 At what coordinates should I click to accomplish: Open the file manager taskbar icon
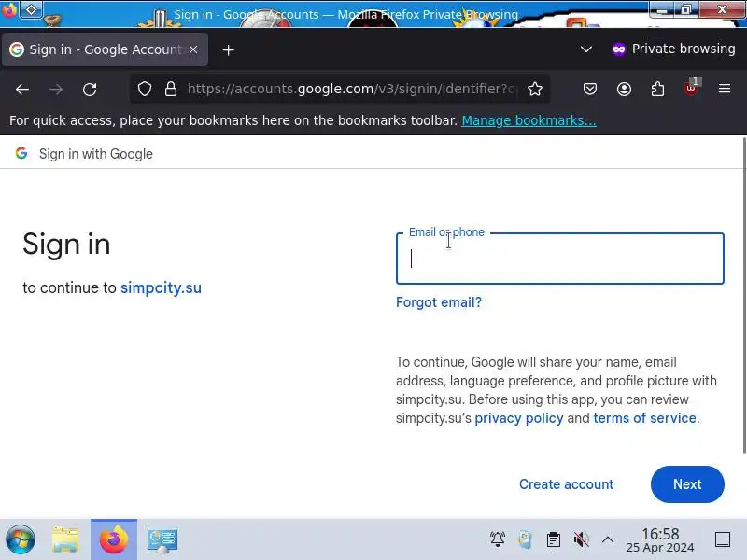coord(65,540)
